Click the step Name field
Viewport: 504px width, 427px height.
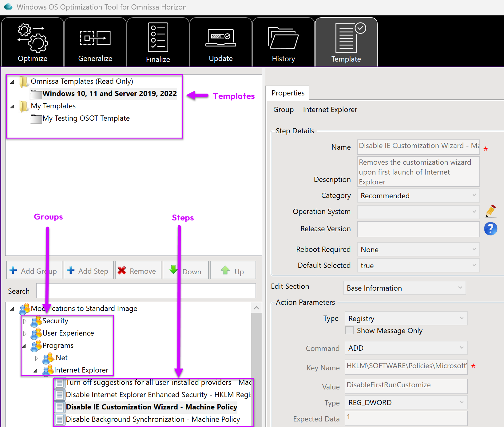coord(418,147)
